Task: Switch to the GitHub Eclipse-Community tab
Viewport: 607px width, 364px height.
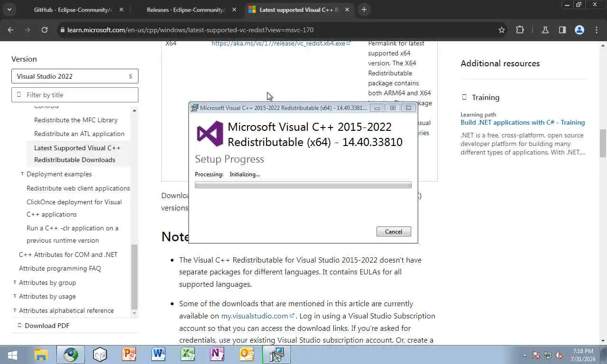Action: click(x=73, y=9)
